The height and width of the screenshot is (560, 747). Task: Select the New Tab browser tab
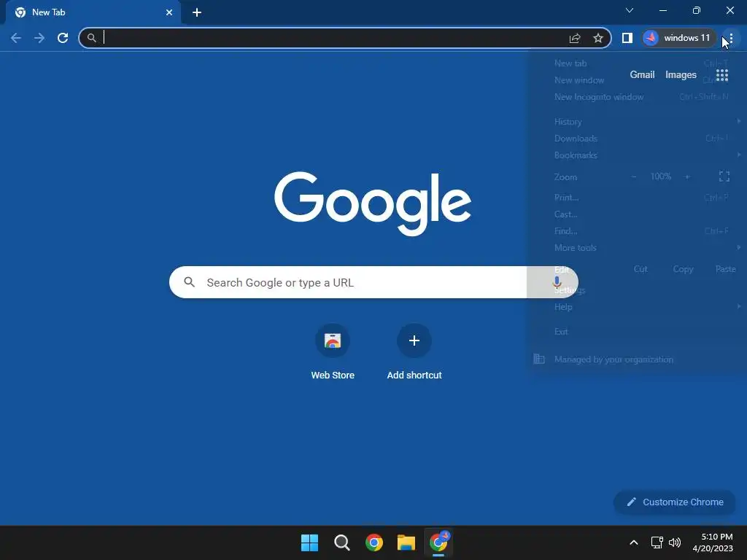93,12
